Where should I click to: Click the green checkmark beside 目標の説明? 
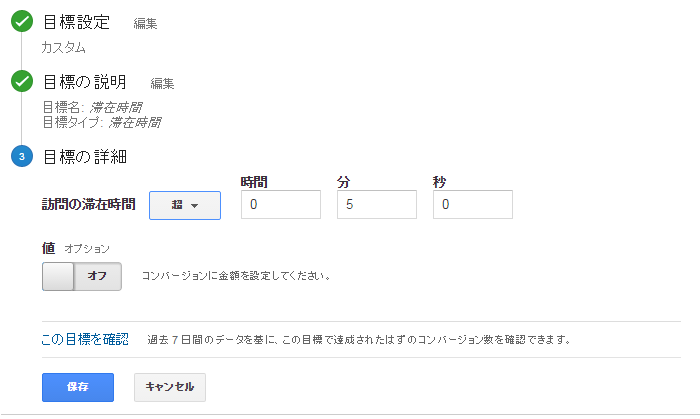pyautogui.click(x=22, y=81)
